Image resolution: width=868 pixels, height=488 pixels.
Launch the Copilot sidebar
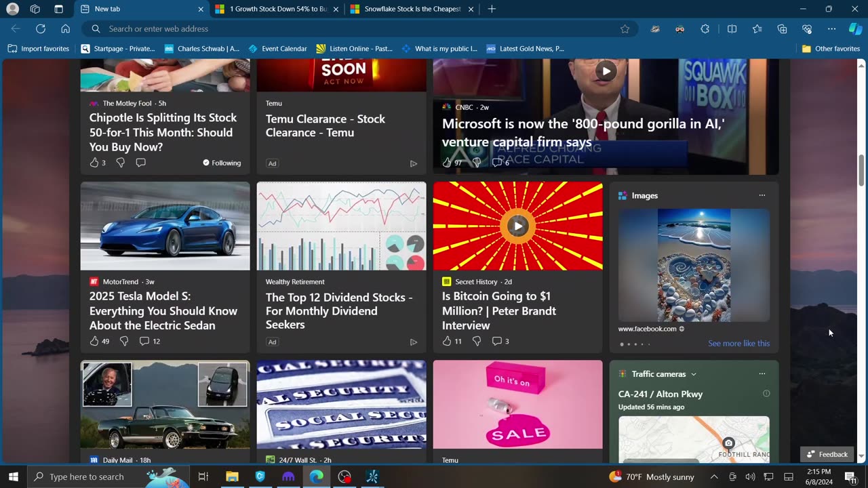pos(856,28)
